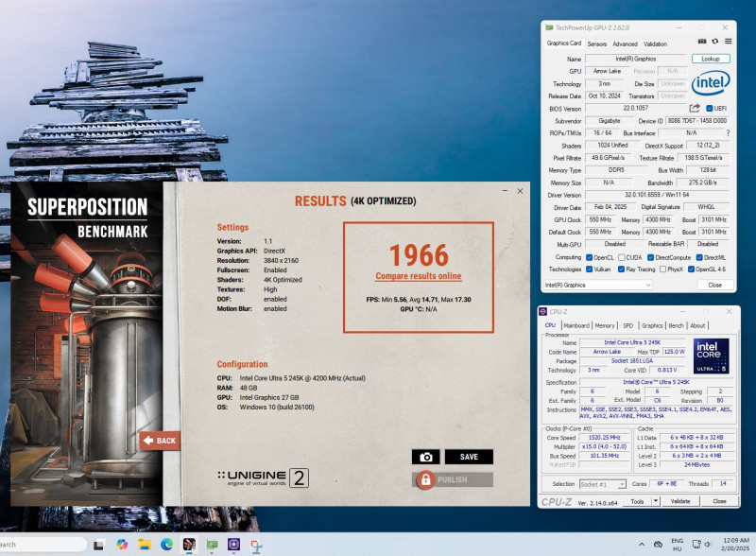This screenshot has height=556, width=756.
Task: Toggle the OpenGL 4.6 checkbox
Action: pyautogui.click(x=691, y=269)
